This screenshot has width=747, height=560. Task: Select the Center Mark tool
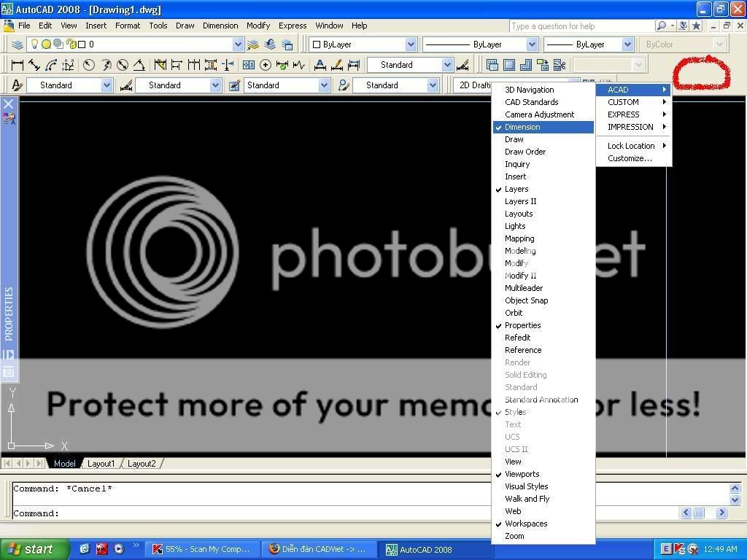click(266, 65)
